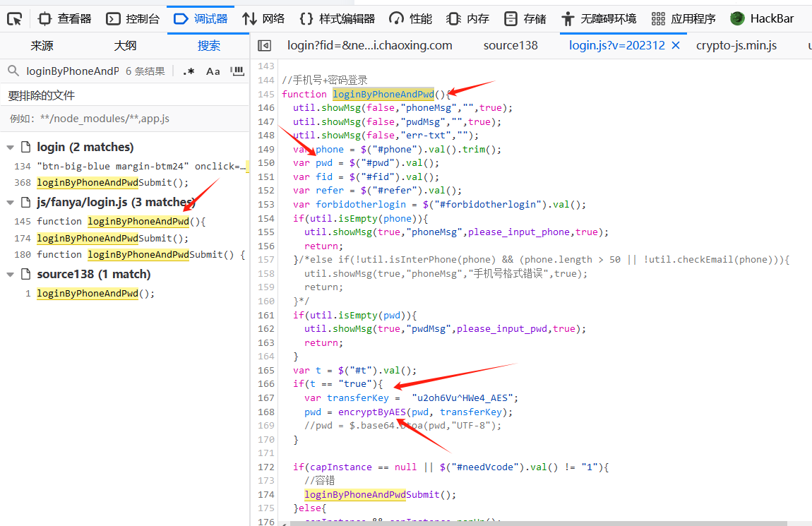Click the 6 条结果 result count
Viewport: 812px width, 526px height.
145,71
